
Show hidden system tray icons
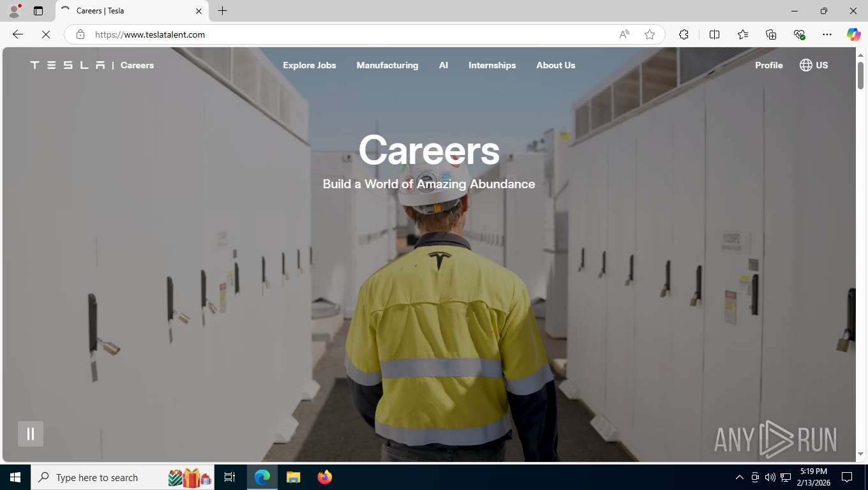pyautogui.click(x=740, y=477)
